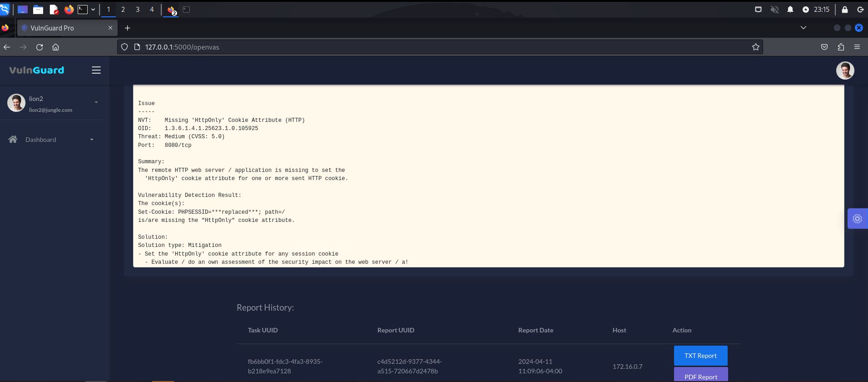Reload the current page

click(x=40, y=47)
